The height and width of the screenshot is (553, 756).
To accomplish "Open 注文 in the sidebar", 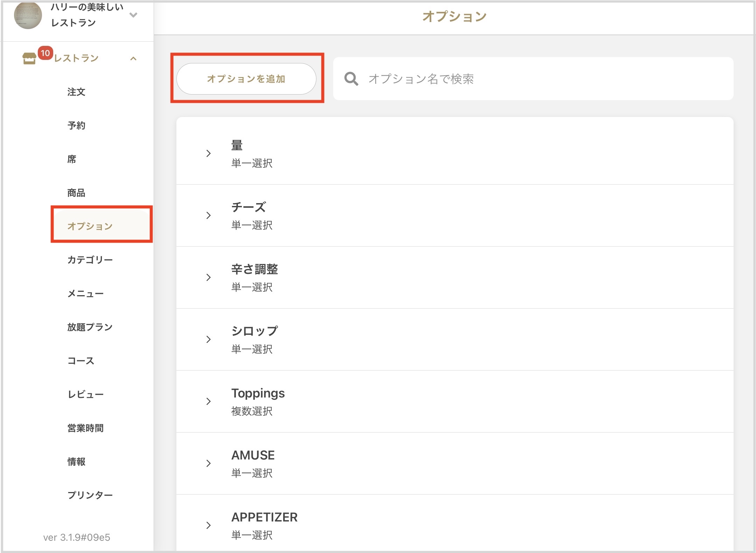I will 76,92.
